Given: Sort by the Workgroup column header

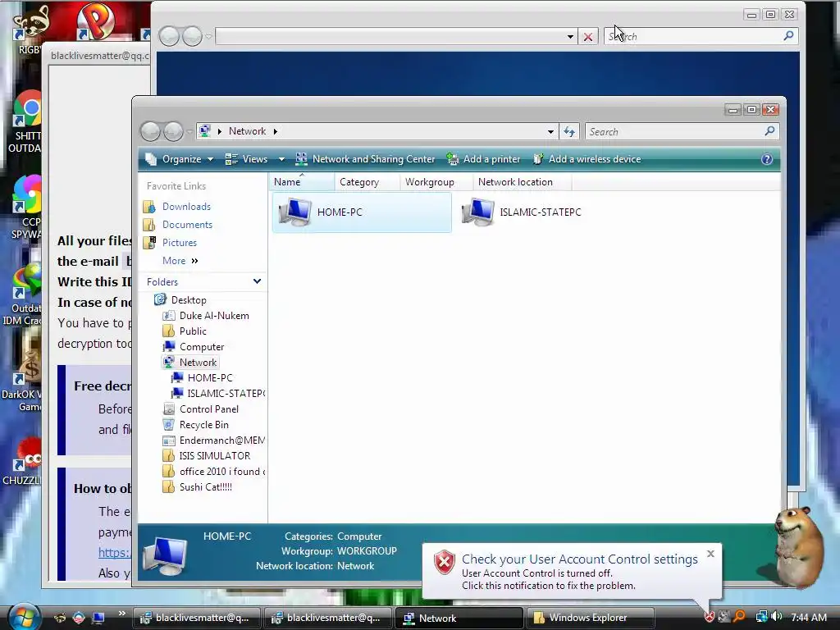Looking at the screenshot, I should [436, 182].
